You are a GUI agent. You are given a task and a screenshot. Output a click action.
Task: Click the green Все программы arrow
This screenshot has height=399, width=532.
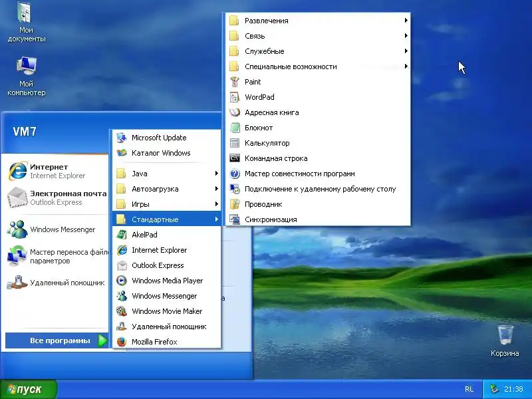[x=102, y=340]
